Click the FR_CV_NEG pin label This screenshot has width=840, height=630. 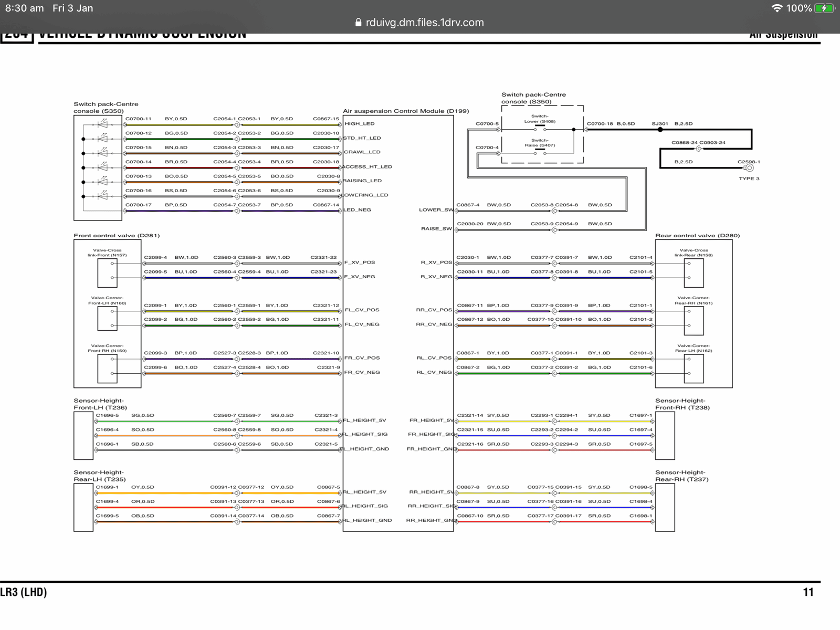pyautogui.click(x=362, y=372)
